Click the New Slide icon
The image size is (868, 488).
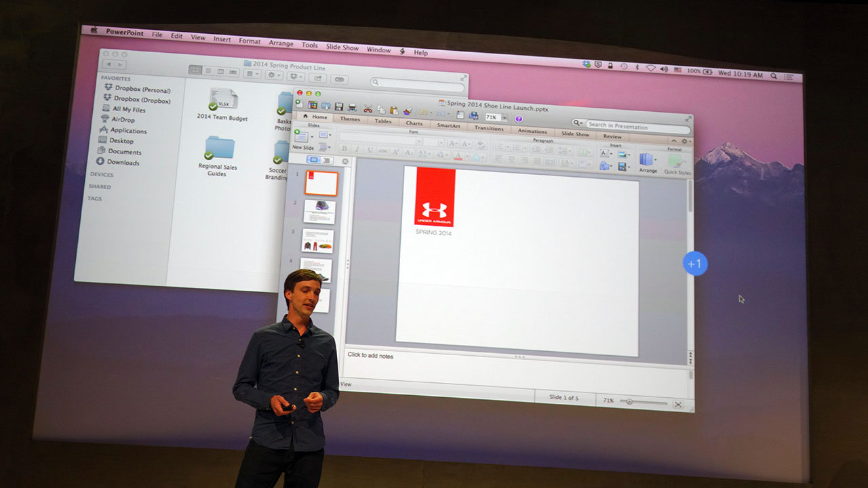pos(301,136)
